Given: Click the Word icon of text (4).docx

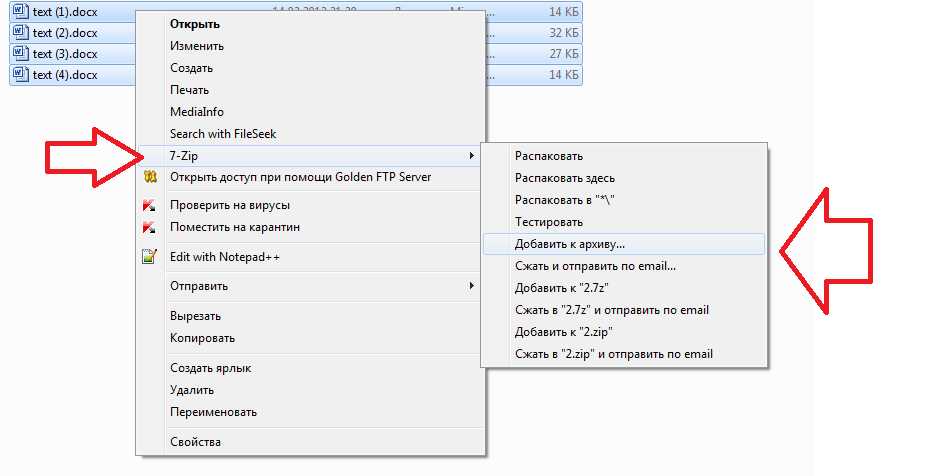Looking at the screenshot, I should click(x=21, y=74).
